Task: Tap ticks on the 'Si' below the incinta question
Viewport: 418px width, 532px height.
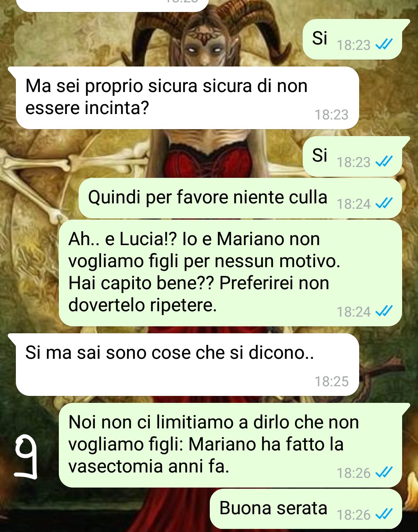Action: pyautogui.click(x=384, y=161)
